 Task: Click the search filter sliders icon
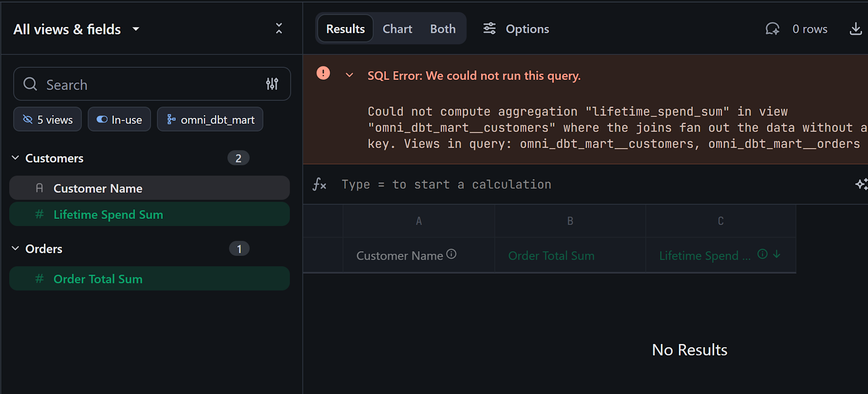click(272, 84)
